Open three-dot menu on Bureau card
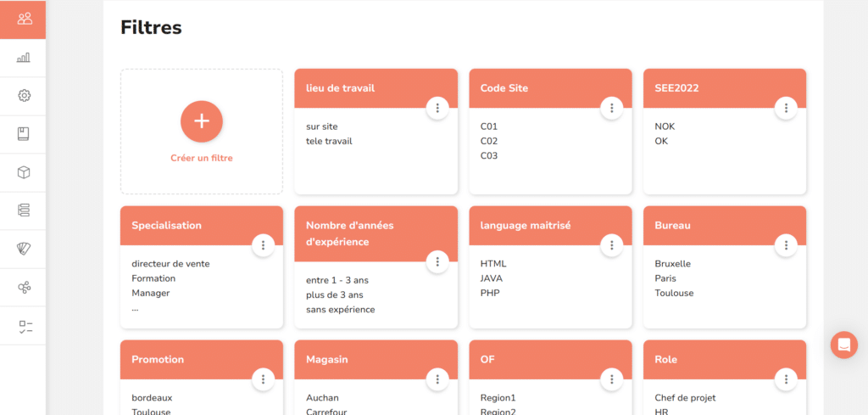This screenshot has height=415, width=868. (786, 245)
